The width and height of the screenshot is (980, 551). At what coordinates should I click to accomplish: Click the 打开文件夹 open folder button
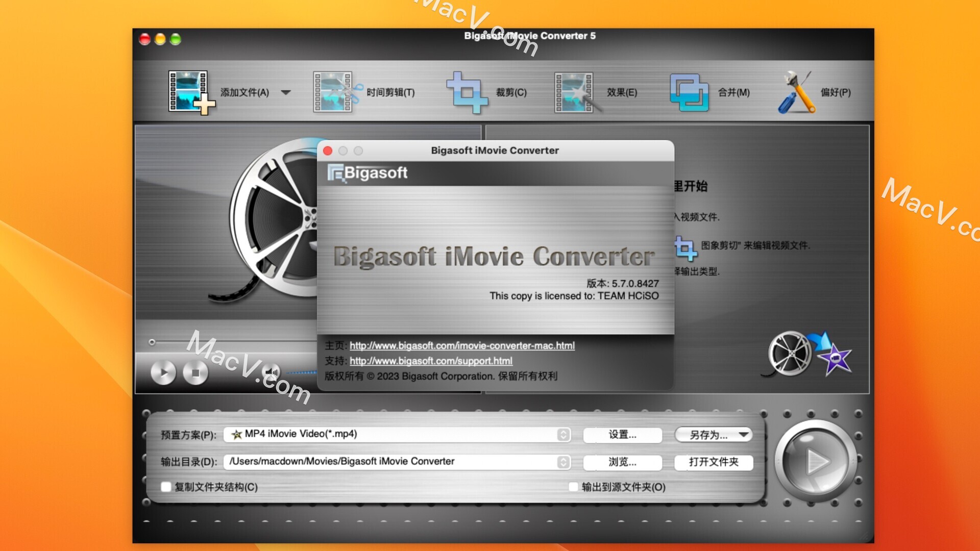(x=713, y=462)
